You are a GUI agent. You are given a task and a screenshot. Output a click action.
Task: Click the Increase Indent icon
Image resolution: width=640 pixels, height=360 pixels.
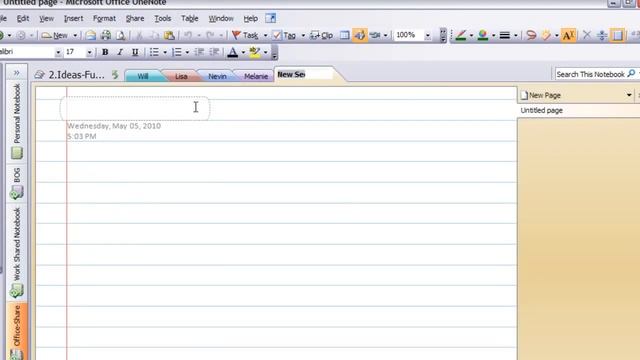(x=214, y=52)
